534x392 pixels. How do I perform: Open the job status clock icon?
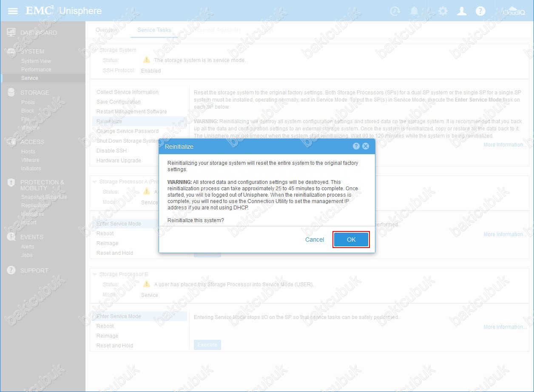point(395,11)
